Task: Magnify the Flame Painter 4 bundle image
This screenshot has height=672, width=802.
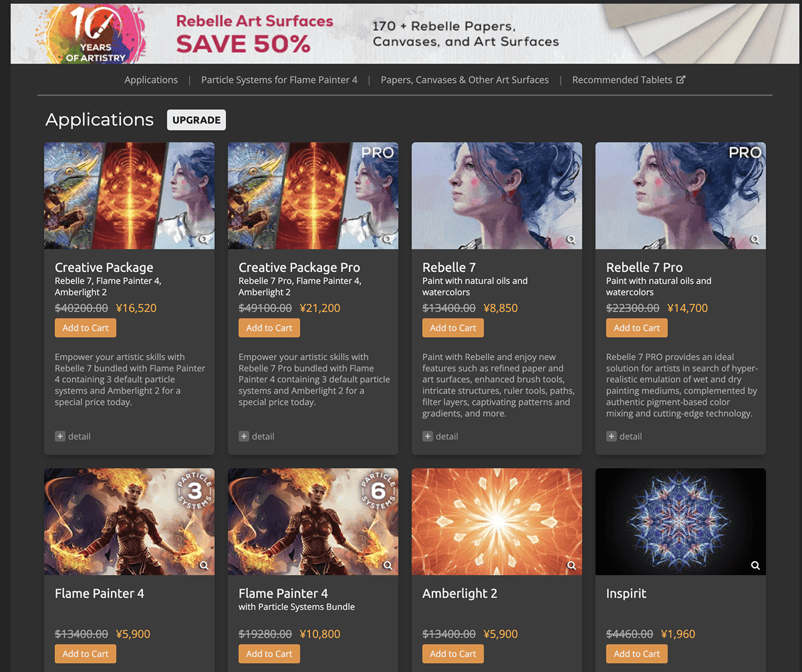Action: pyautogui.click(x=388, y=565)
